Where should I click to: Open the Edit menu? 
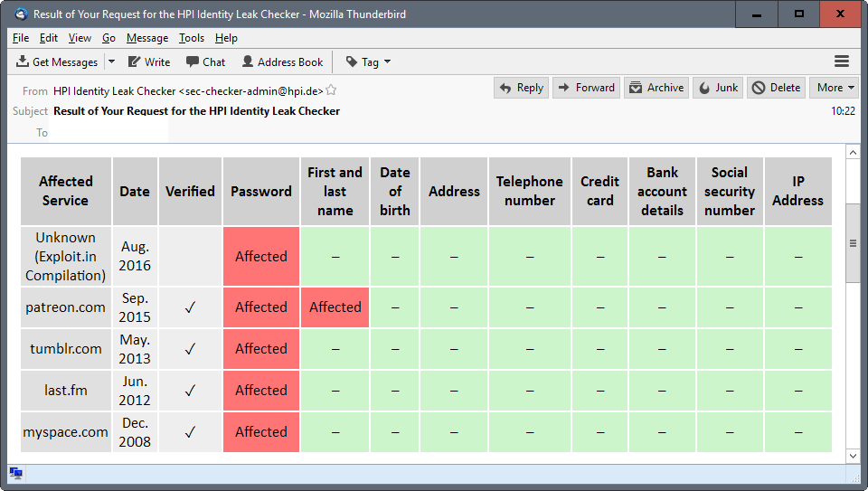click(x=49, y=38)
